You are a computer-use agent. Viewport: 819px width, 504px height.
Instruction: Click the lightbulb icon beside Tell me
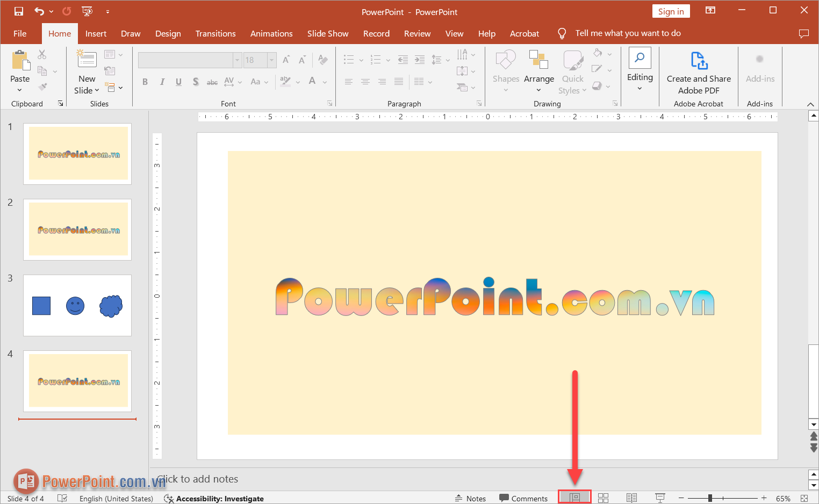[562, 33]
